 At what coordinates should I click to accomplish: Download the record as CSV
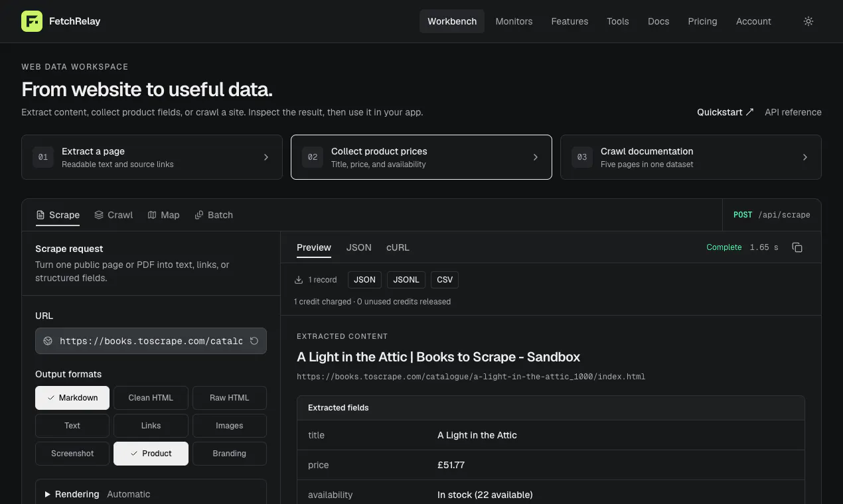coord(445,280)
